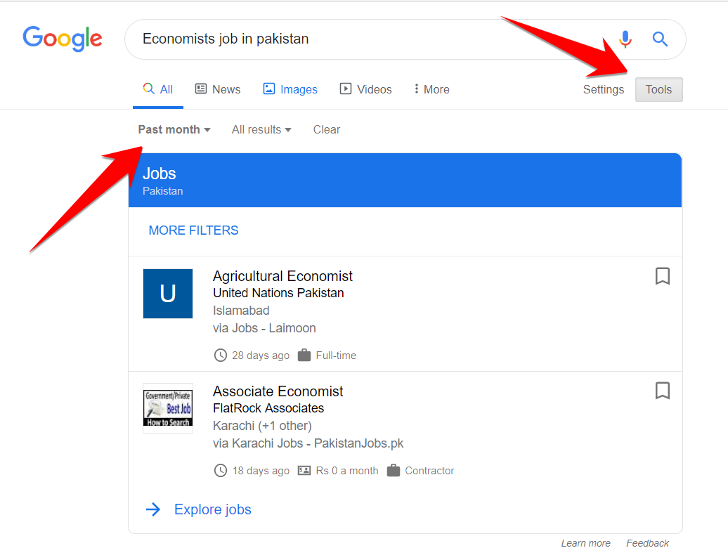The width and height of the screenshot is (728, 560).
Task: Submit search with magnifying glass icon
Action: pos(660,39)
